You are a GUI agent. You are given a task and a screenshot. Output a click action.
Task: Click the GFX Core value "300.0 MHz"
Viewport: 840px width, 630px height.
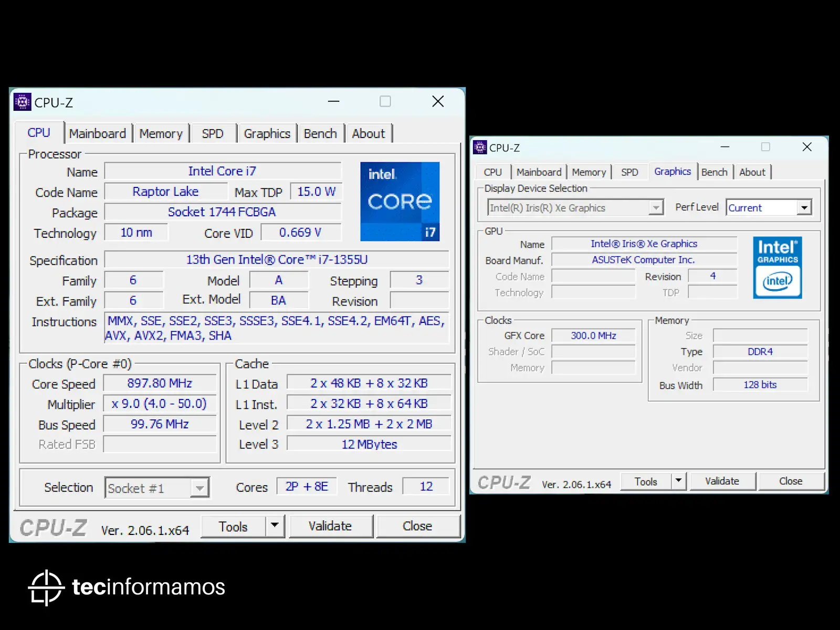(x=594, y=335)
